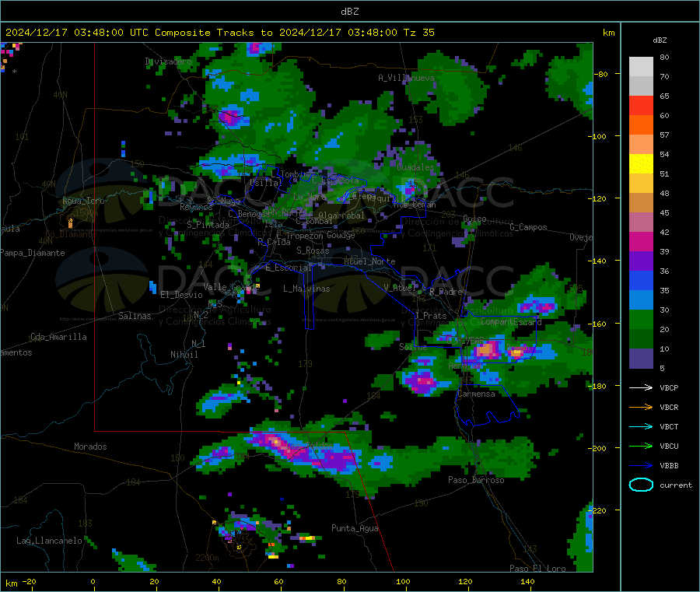The width and height of the screenshot is (700, 592).
Task: Click the 'R_Padre' map label
Action: pyautogui.click(x=446, y=292)
